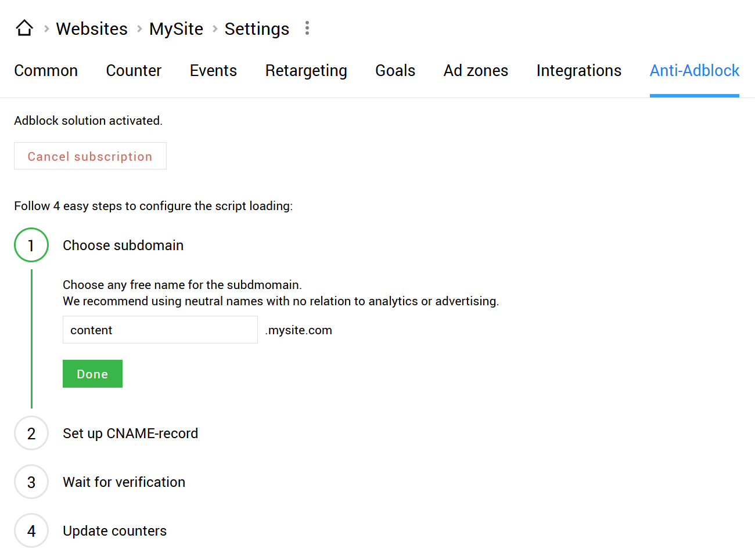Screen dimensions: 755x560
Task: Switch to the Integrations tab
Action: [x=579, y=70]
